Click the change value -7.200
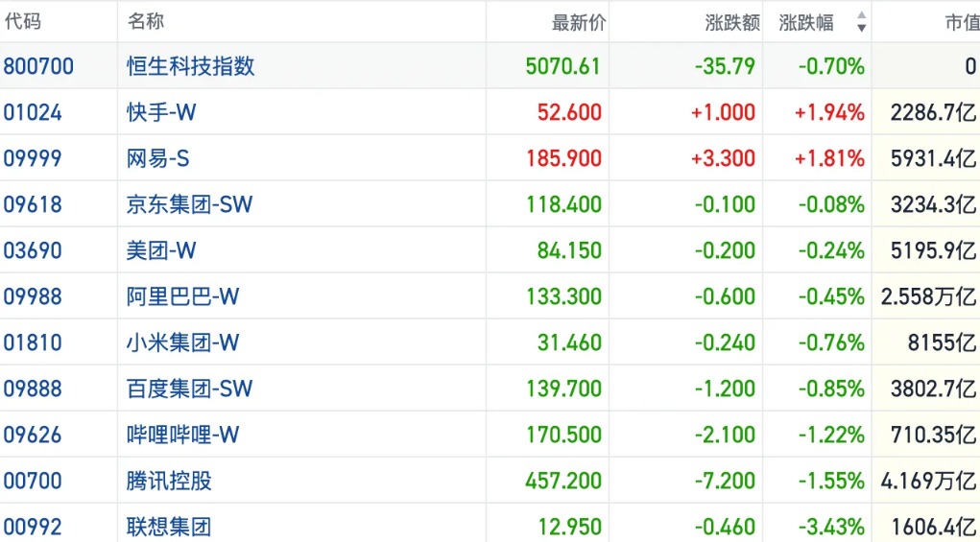The height and width of the screenshot is (542, 980). coord(725,482)
